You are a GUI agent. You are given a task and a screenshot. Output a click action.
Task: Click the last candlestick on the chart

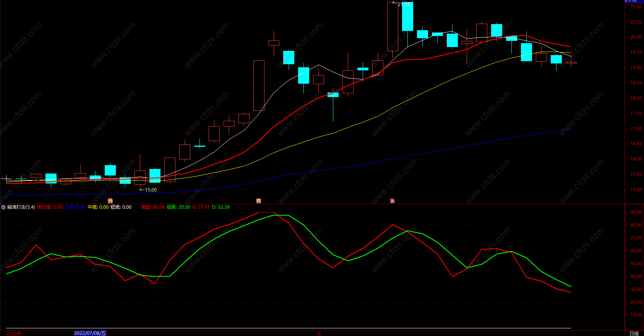[571, 63]
